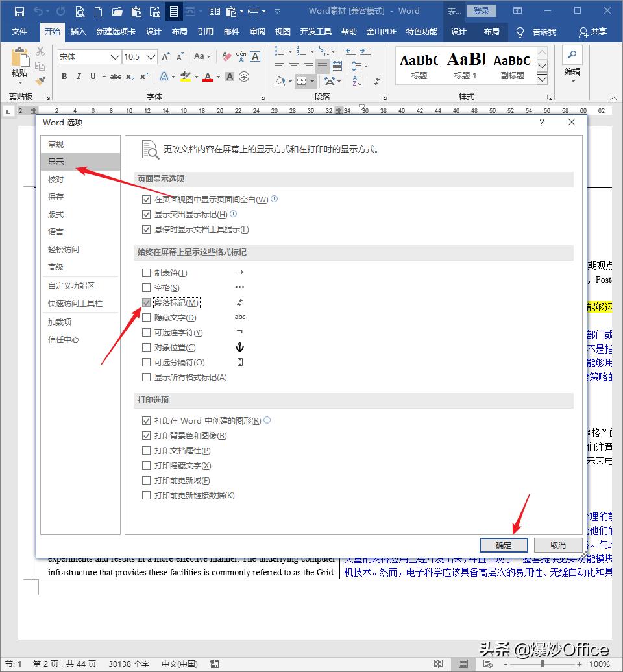Click the yellow Text Highlight Color icon
Screen dimensions: 623x672
click(185, 77)
